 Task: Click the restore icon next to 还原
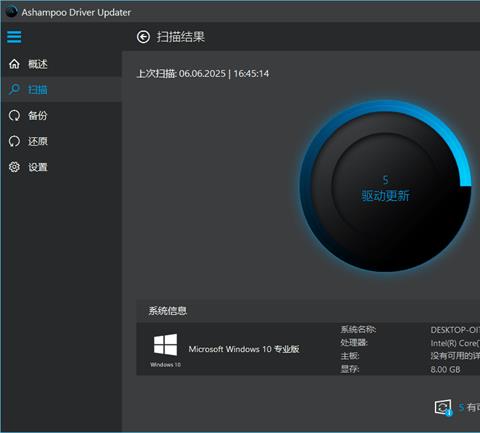tap(14, 141)
